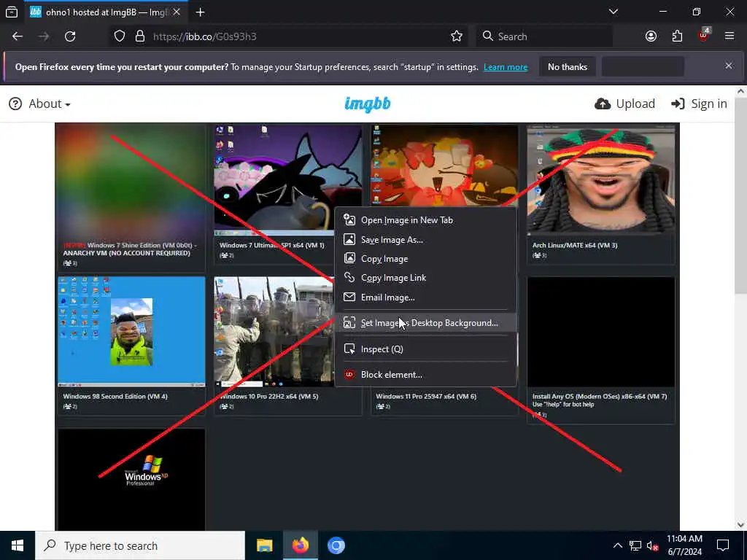Click "Windows 11 Pro 25947 x64 (VM 6)" text

click(x=426, y=396)
